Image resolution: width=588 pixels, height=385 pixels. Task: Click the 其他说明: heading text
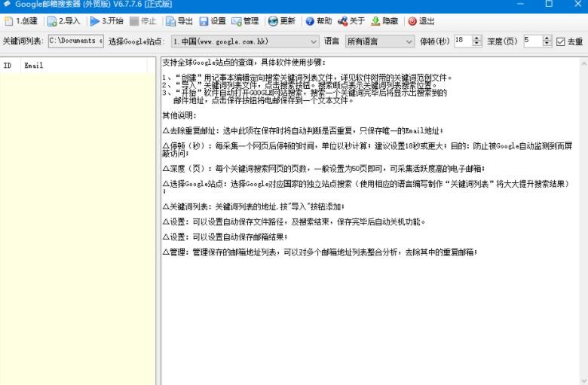(179, 115)
